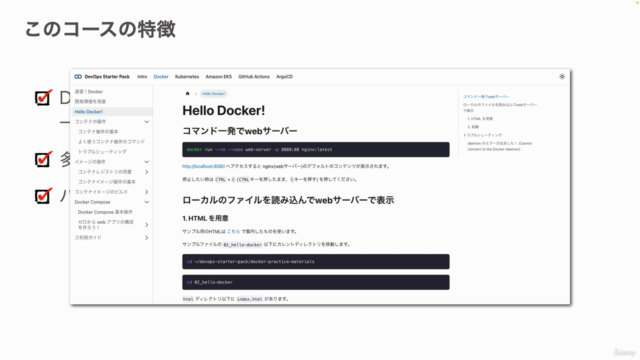640x360 pixels.
Task: Jump to ローカルのファイルを読み込んで in table of contents
Action: [500, 108]
